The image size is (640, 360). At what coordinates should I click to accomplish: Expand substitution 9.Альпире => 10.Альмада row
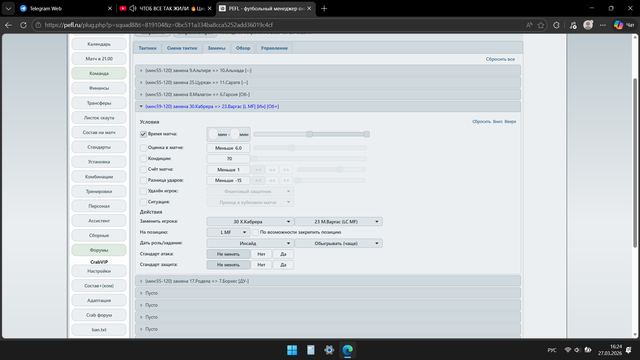(x=328, y=71)
